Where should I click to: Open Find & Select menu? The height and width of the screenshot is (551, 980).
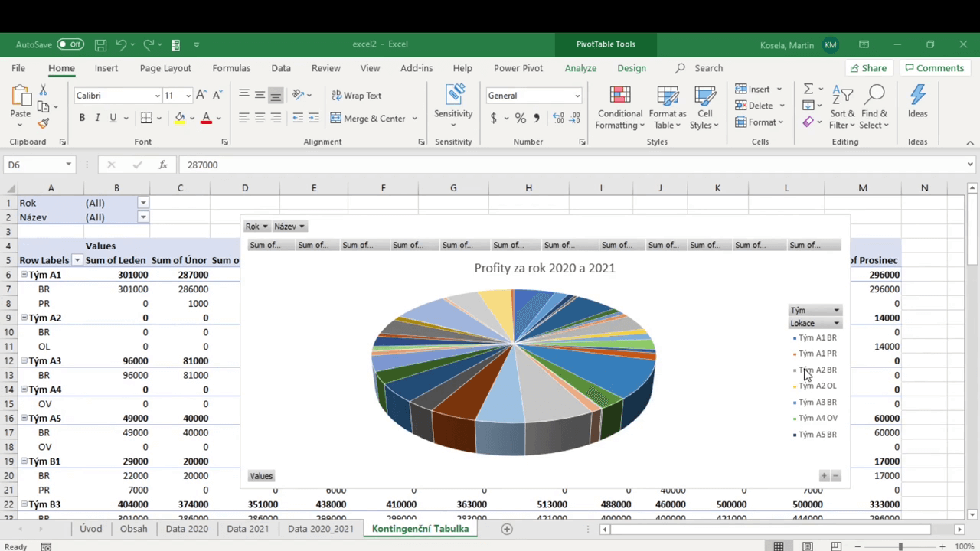tap(874, 107)
